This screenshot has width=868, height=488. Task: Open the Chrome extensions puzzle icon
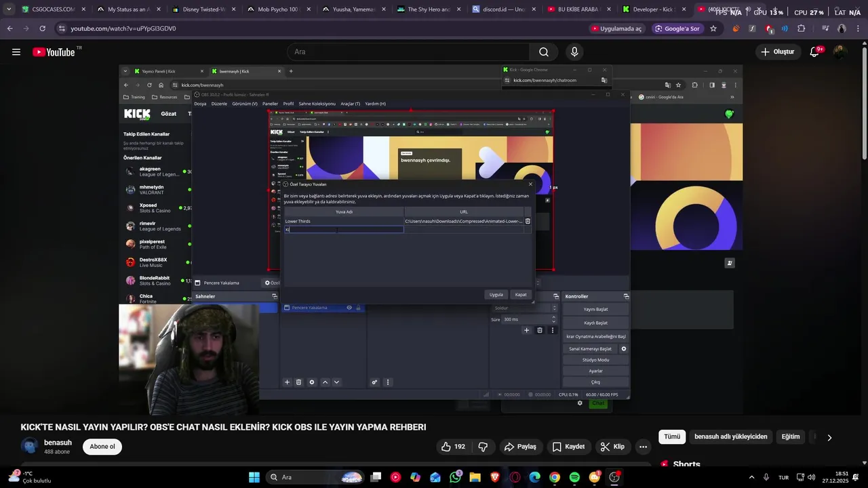click(802, 28)
